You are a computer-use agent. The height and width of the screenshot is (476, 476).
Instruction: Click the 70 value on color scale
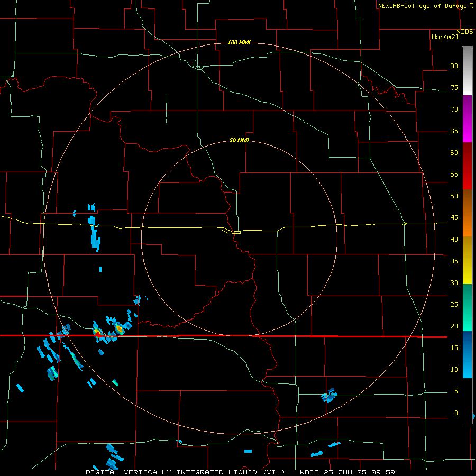point(454,109)
